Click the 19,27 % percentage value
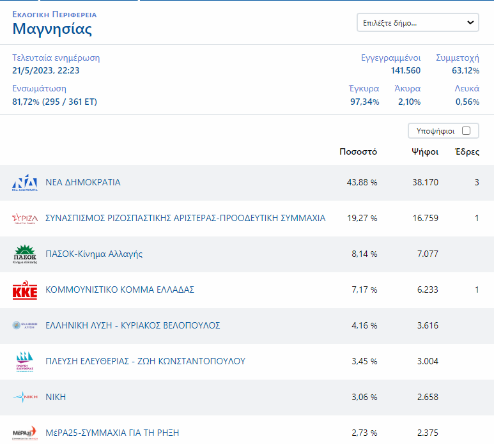This screenshot has width=494, height=448. click(x=362, y=218)
